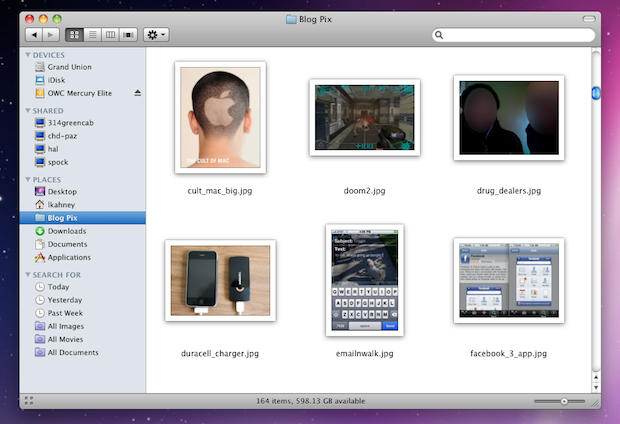Open the Action gear dropdown menu
This screenshot has height=424, width=620.
click(x=156, y=34)
